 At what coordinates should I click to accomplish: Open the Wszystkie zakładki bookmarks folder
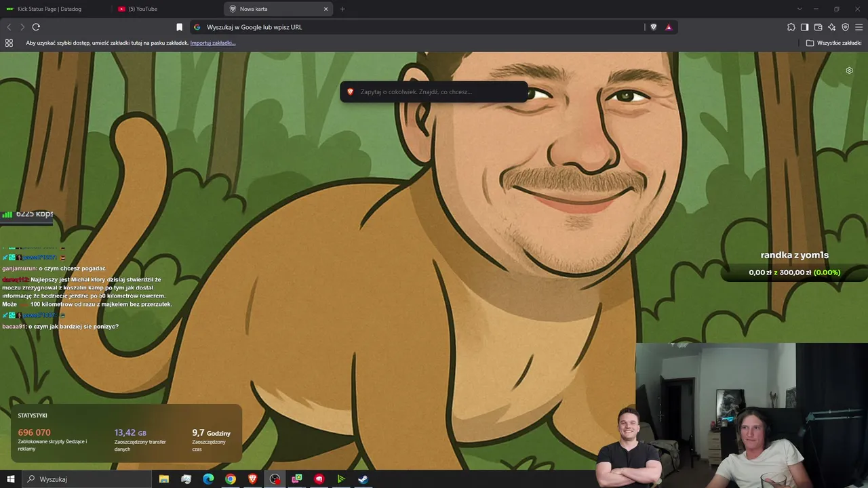pos(833,43)
